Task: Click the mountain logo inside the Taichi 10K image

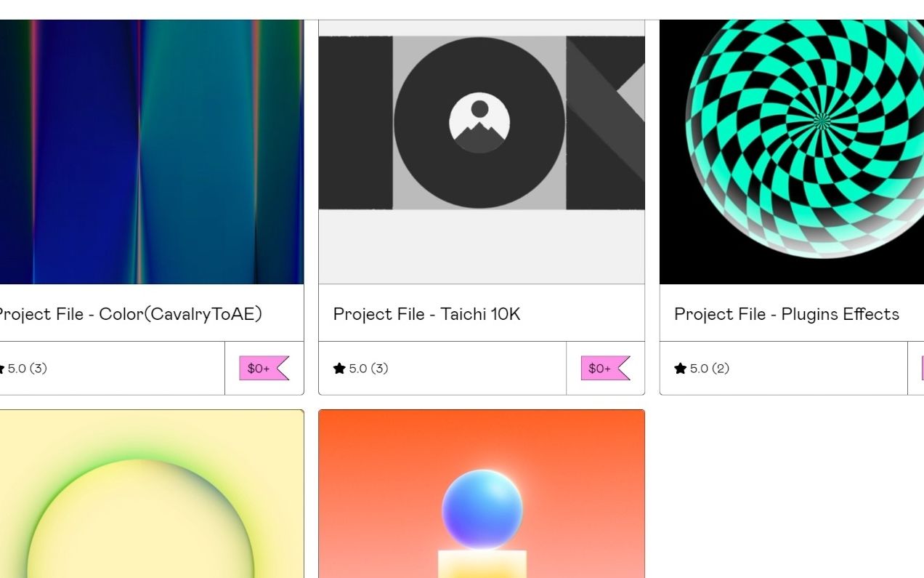Action: click(479, 123)
